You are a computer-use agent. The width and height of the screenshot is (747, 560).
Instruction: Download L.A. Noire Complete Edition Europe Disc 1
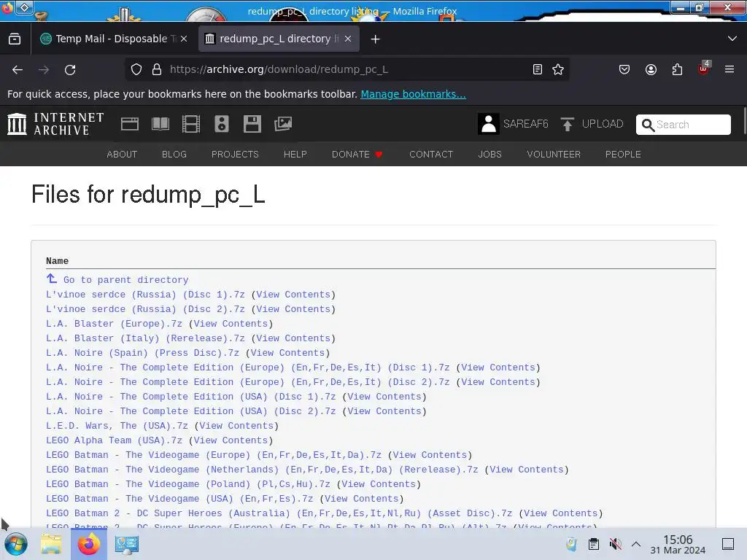pyautogui.click(x=248, y=367)
